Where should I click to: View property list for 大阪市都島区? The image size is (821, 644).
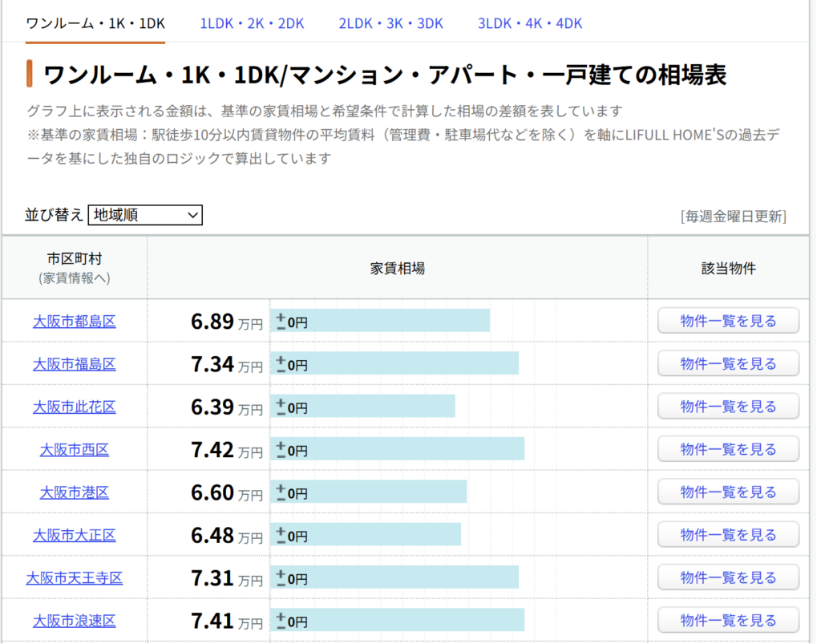click(x=728, y=321)
